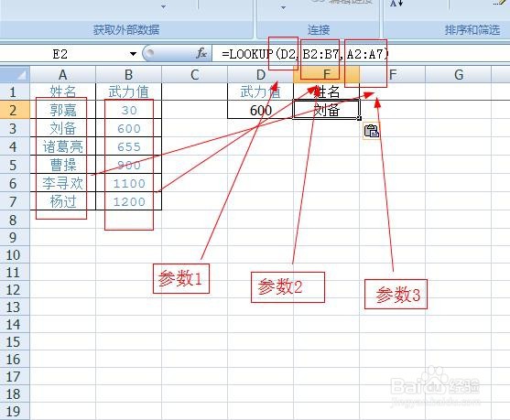Viewport: 510px width, 420px height.
Task: Click cell with value 30
Action: [129, 110]
